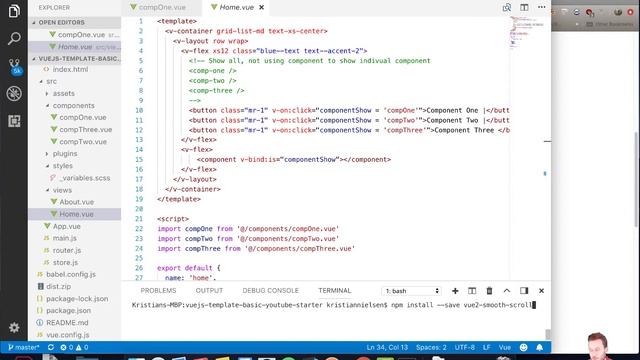Close the Home.vue editor tab
The image size is (640, 360).
click(262, 7)
